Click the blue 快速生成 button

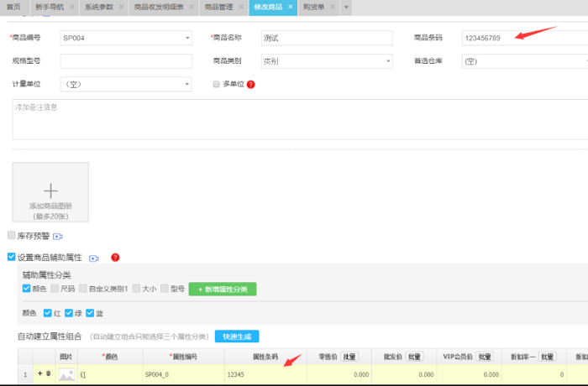[237, 336]
